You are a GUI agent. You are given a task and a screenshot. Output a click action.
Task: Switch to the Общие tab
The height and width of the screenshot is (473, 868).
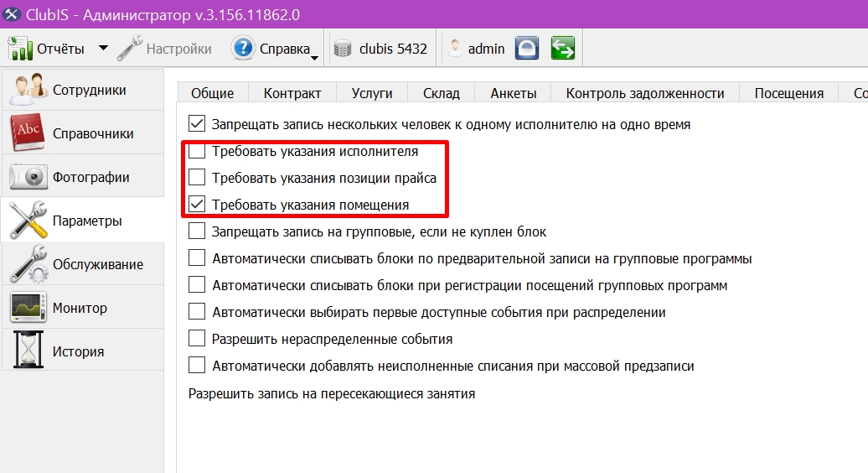pos(213,93)
